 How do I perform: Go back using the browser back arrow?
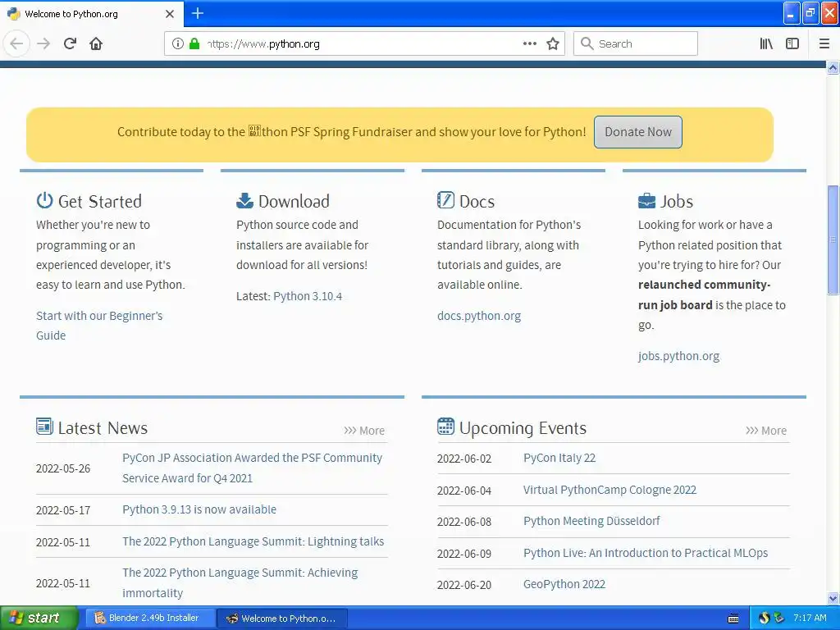16,43
